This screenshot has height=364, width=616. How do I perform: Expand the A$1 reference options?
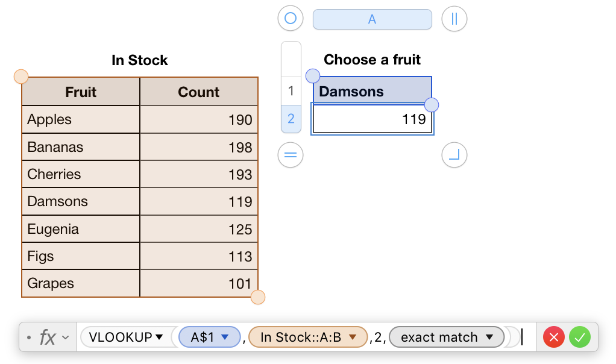click(x=225, y=337)
